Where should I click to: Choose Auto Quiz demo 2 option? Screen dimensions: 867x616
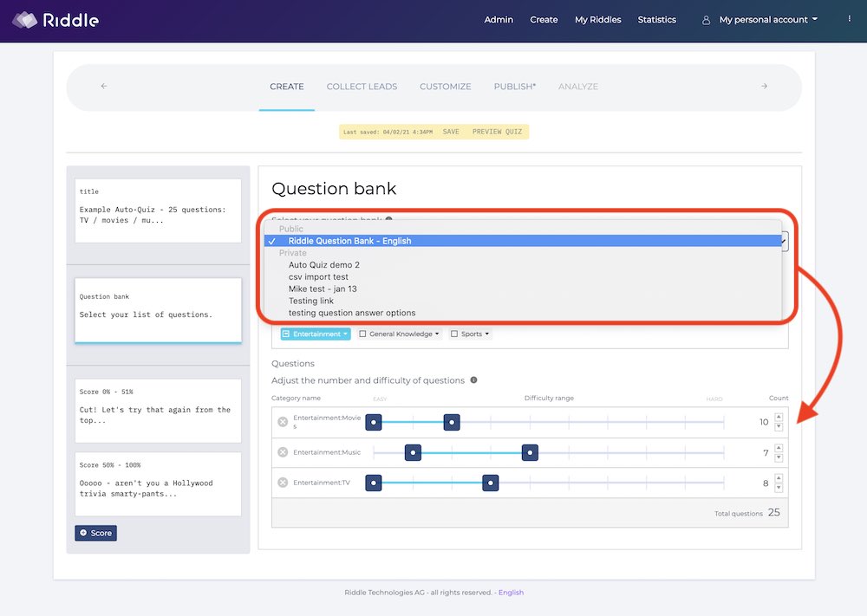click(523, 264)
